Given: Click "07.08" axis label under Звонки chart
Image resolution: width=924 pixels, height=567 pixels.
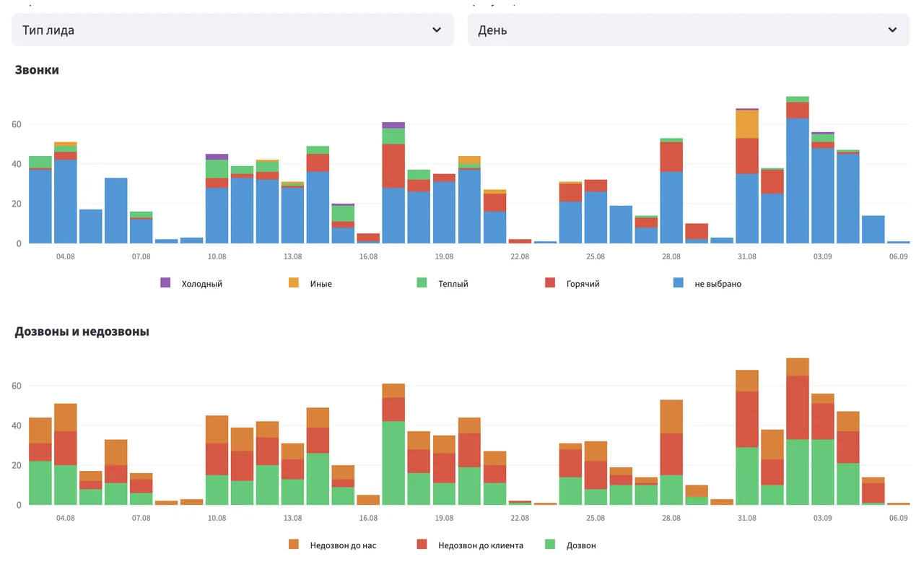Looking at the screenshot, I should tap(141, 256).
